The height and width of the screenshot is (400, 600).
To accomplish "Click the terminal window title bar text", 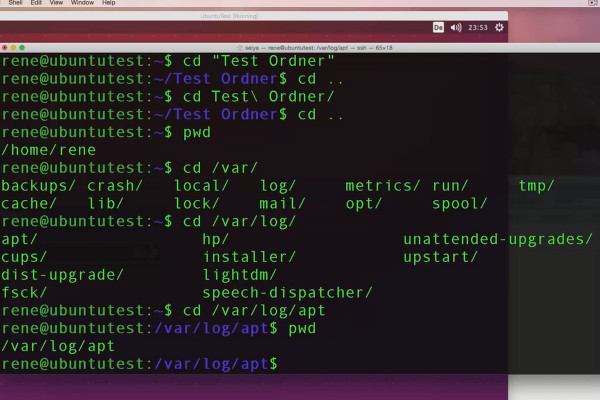I will (x=318, y=48).
